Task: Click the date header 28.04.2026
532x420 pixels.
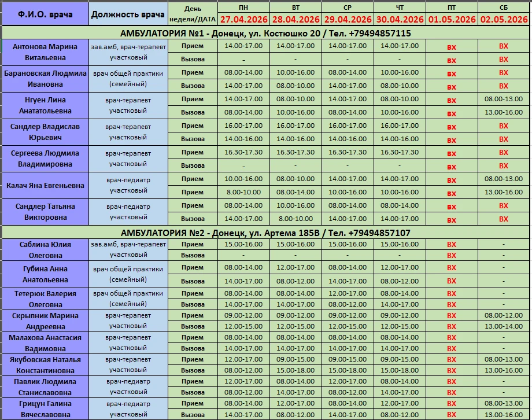Action: 296,19
